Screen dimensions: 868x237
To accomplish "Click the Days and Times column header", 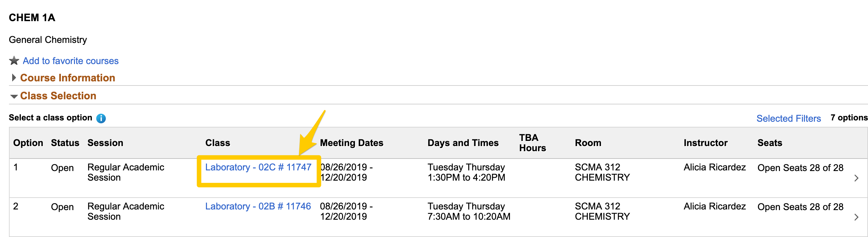I will pos(463,143).
